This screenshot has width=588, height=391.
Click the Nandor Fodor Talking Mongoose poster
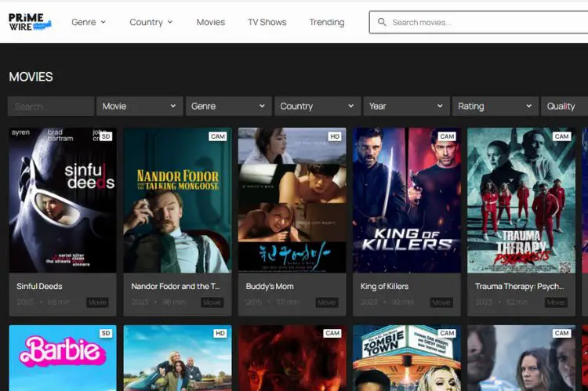(177, 200)
